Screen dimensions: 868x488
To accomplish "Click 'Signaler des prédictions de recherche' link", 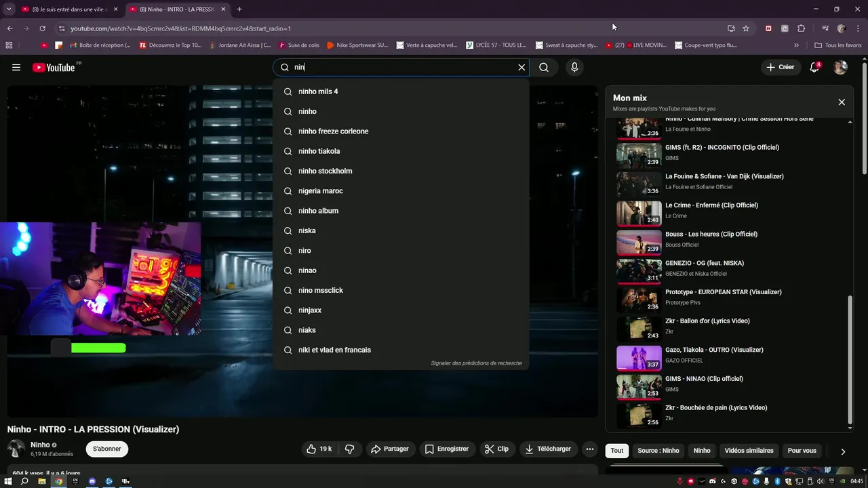I will click(476, 363).
